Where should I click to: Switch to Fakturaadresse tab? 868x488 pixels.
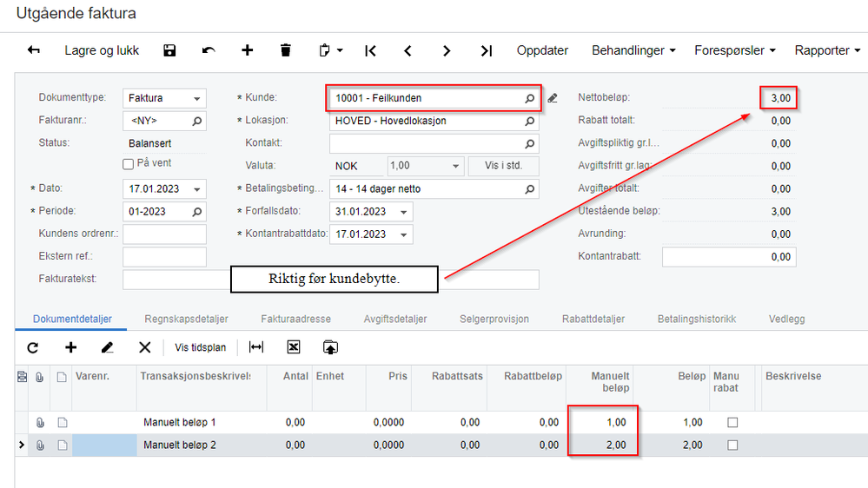point(296,320)
